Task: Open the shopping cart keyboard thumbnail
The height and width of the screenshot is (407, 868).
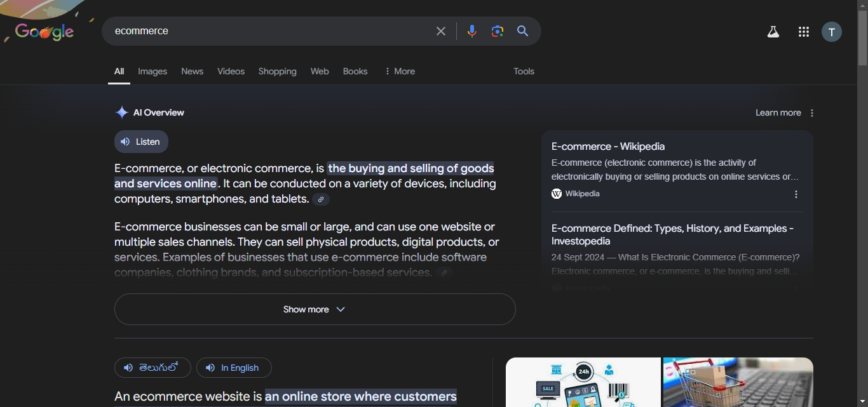Action: 738,382
